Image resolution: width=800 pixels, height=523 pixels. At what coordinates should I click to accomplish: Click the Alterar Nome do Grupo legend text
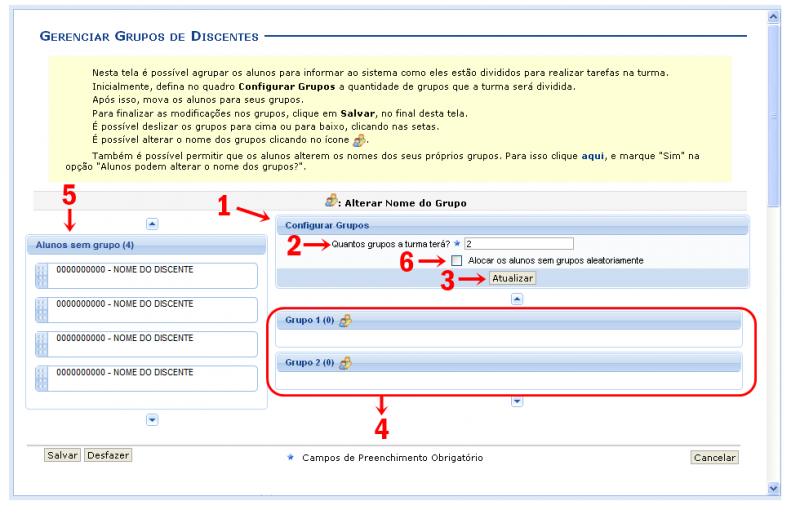pos(405,203)
